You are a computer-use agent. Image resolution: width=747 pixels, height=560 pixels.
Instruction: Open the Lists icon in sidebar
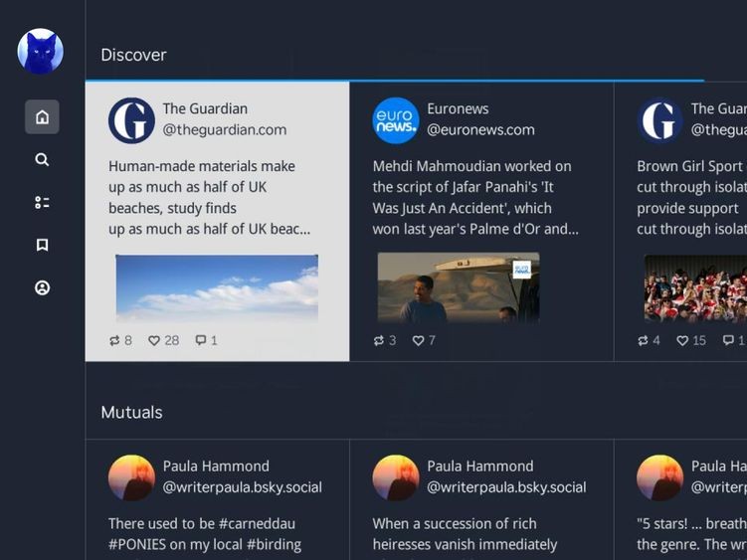click(42, 202)
